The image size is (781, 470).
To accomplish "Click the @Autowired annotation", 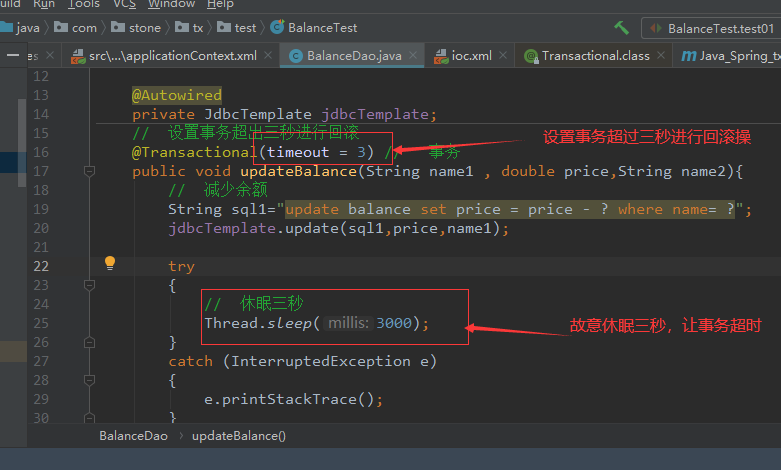I will [x=176, y=95].
